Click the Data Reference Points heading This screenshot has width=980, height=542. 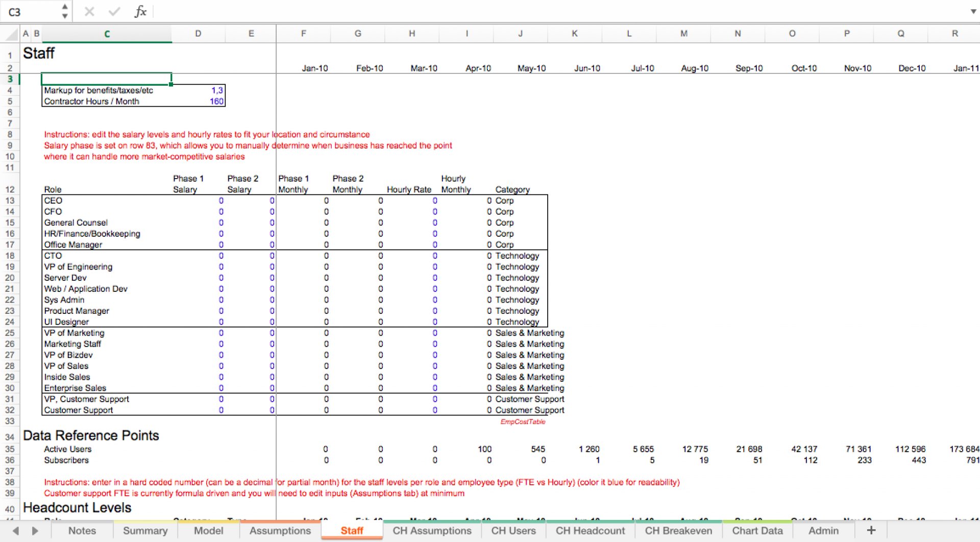point(91,435)
